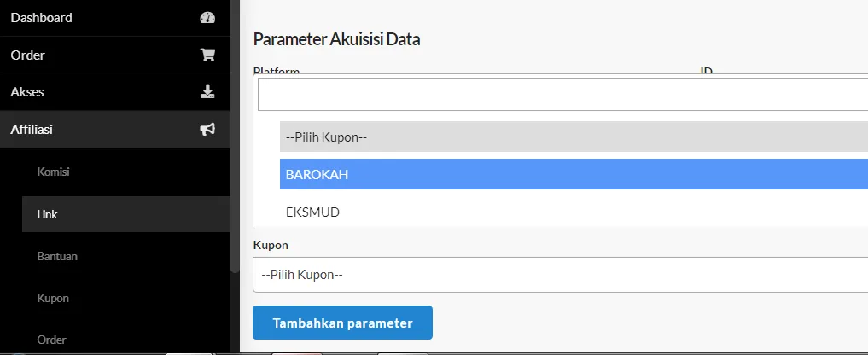Choose the BAROKAH coupon option
Image resolution: width=868 pixels, height=355 pixels.
point(572,174)
